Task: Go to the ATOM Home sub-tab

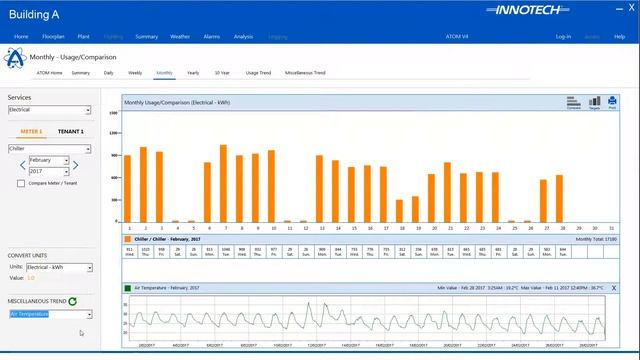Action: (x=49, y=73)
